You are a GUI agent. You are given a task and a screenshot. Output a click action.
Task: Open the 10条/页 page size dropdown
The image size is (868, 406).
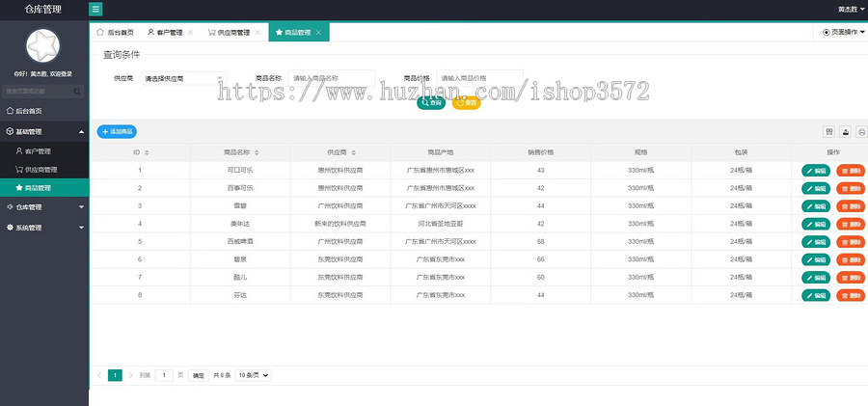(254, 375)
